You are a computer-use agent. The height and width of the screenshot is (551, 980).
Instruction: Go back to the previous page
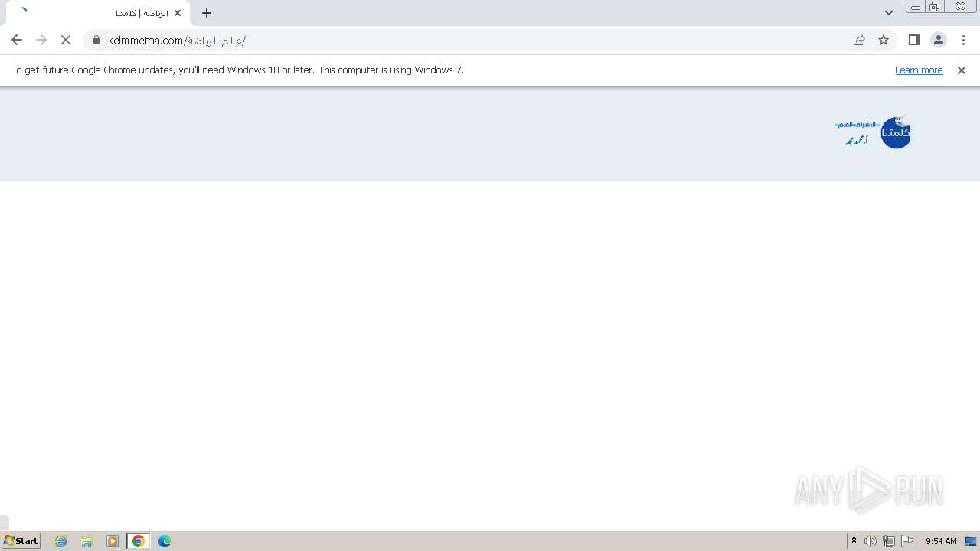pos(17,40)
